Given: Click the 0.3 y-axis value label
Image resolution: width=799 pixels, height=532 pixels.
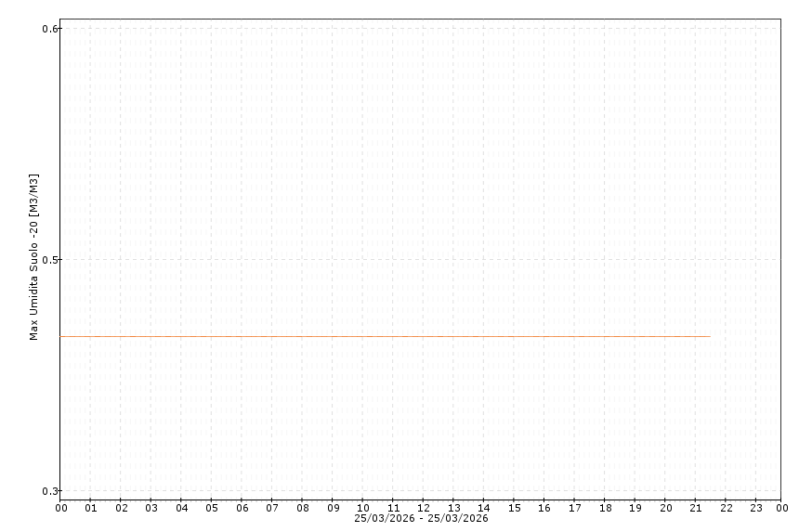Looking at the screenshot, I should point(50,491).
